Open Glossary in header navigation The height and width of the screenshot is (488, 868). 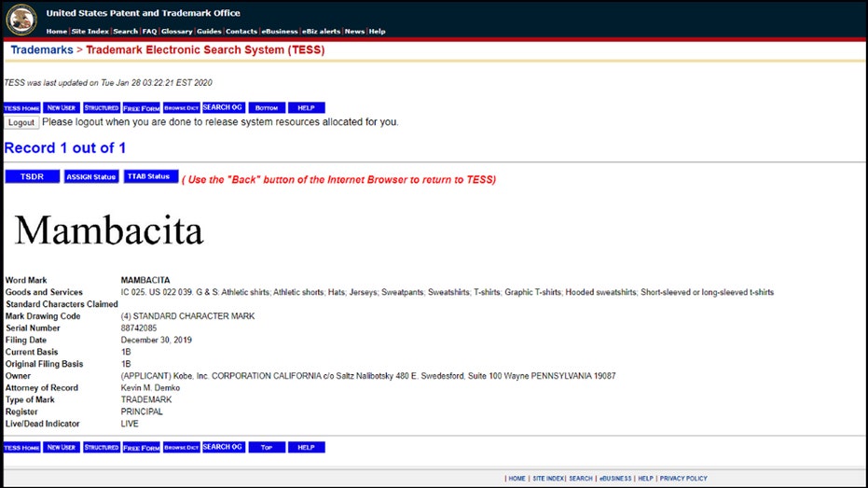(x=176, y=32)
